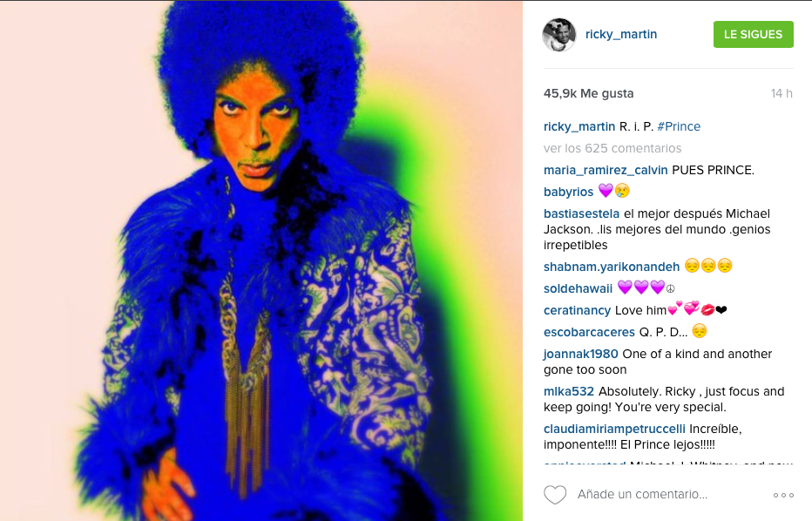The width and height of the screenshot is (812, 521).
Task: Open bastiasestela's profile link
Action: click(581, 214)
